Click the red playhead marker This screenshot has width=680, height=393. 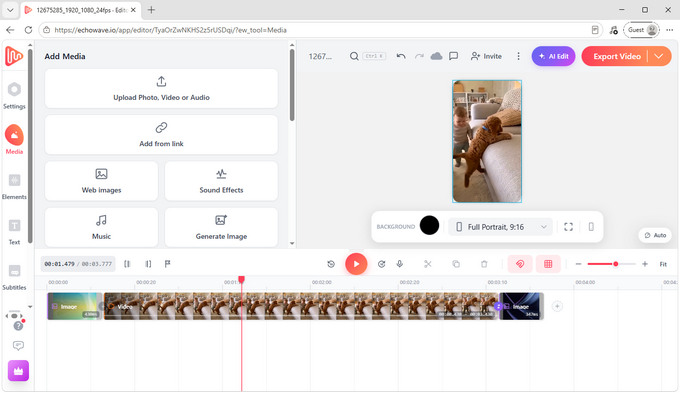coord(242,279)
